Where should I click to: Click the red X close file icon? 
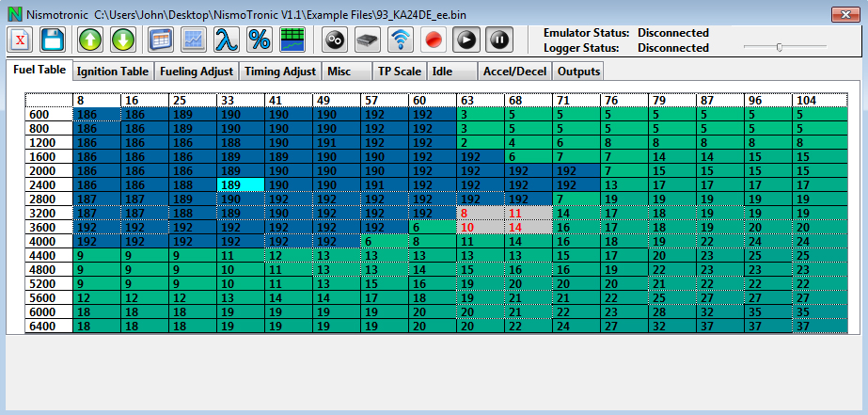21,40
